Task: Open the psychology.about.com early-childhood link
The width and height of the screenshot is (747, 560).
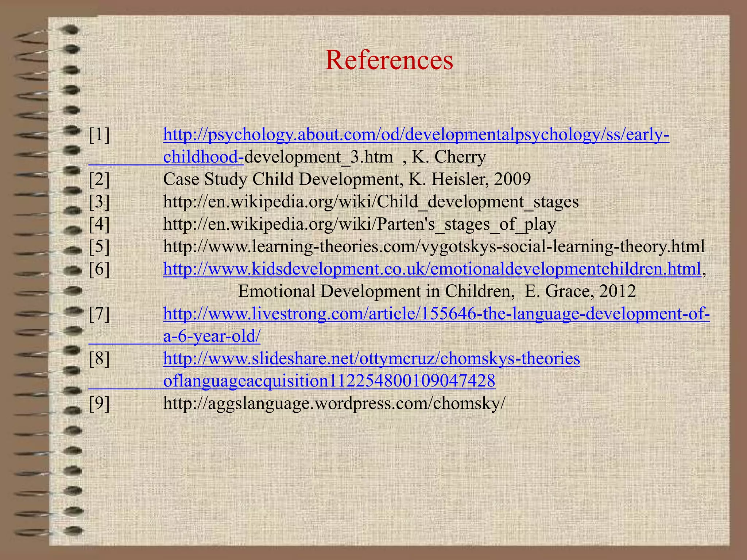Action: (416, 135)
